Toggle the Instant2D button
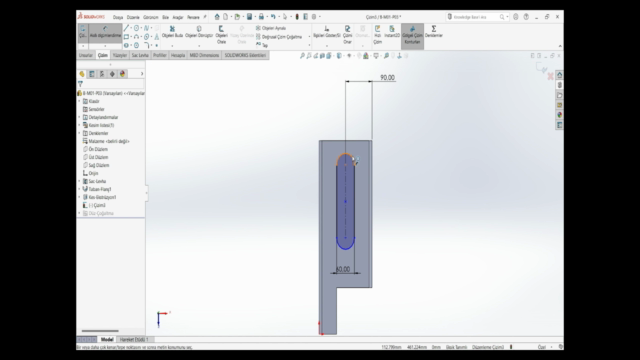The image size is (640, 360). point(392,32)
